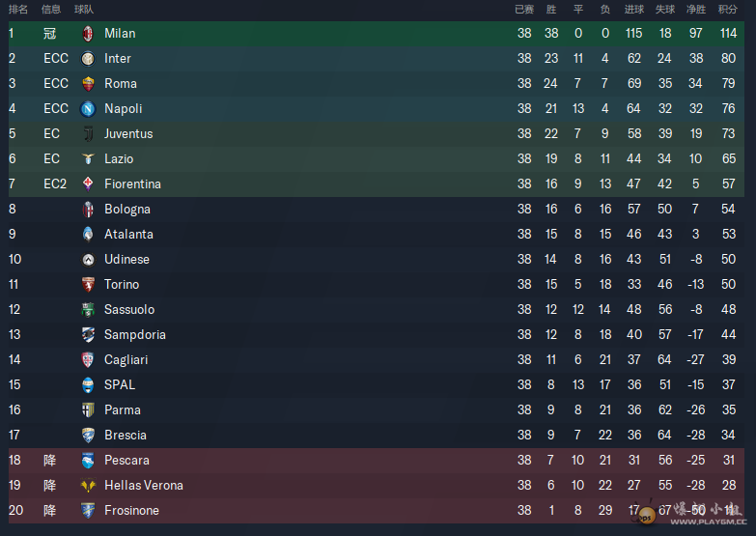Click the Lazio eagle crest icon
The image size is (756, 536).
[88, 158]
